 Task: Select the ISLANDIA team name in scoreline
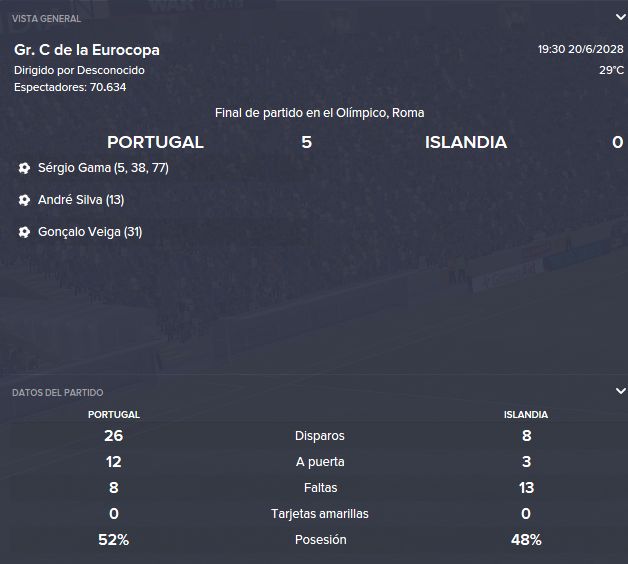click(x=466, y=142)
